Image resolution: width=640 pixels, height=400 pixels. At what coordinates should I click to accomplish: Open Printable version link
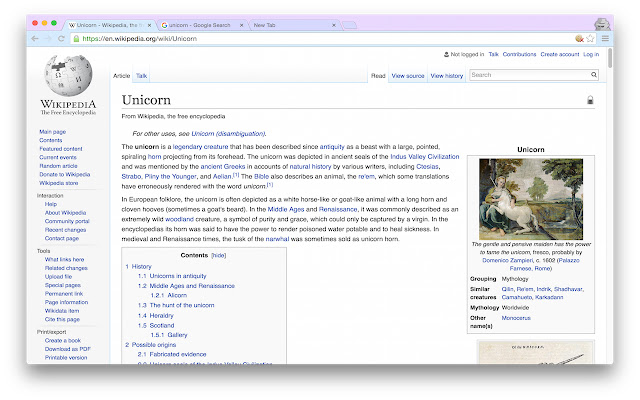66,358
